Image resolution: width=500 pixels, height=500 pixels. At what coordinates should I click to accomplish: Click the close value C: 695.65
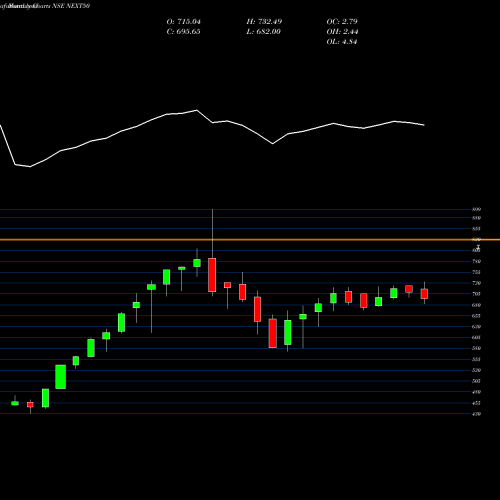tap(184, 32)
